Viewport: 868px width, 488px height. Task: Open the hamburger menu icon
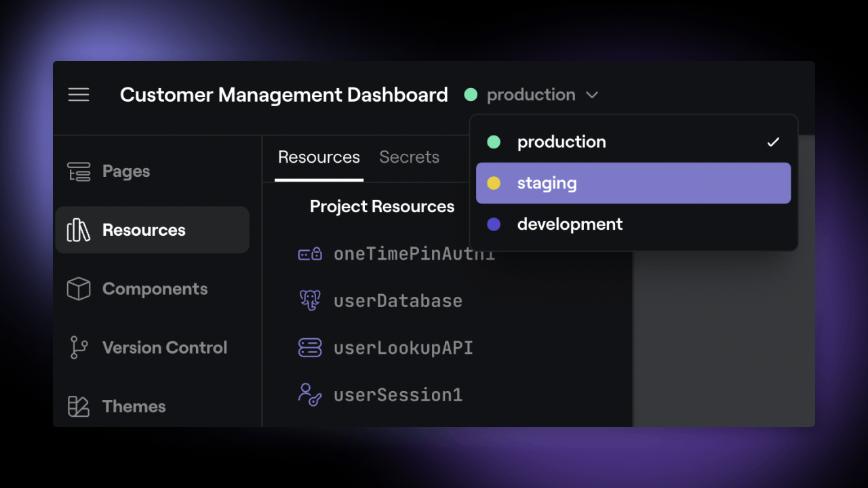(x=79, y=95)
